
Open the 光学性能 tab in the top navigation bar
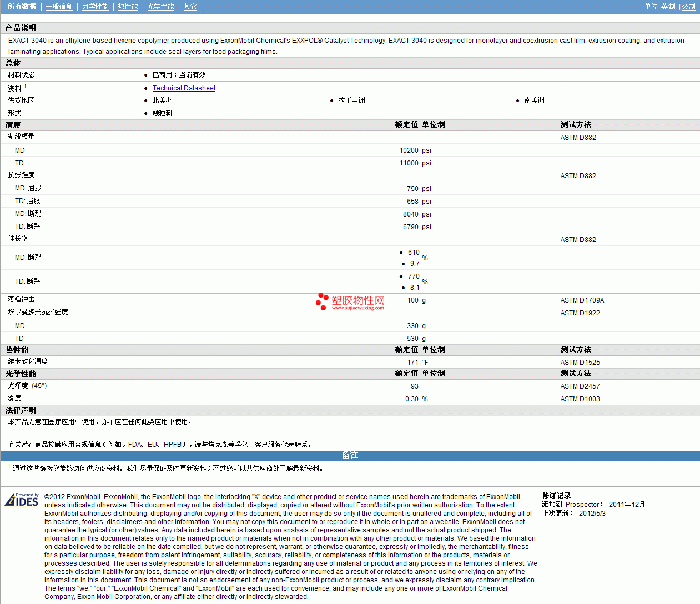click(x=161, y=7)
